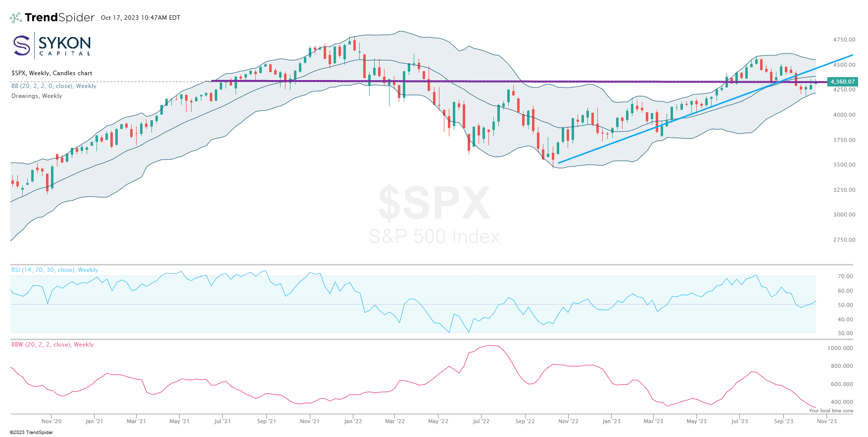Click the RSI 60.00 axis value
This screenshot has width=868, height=437.
pos(845,291)
